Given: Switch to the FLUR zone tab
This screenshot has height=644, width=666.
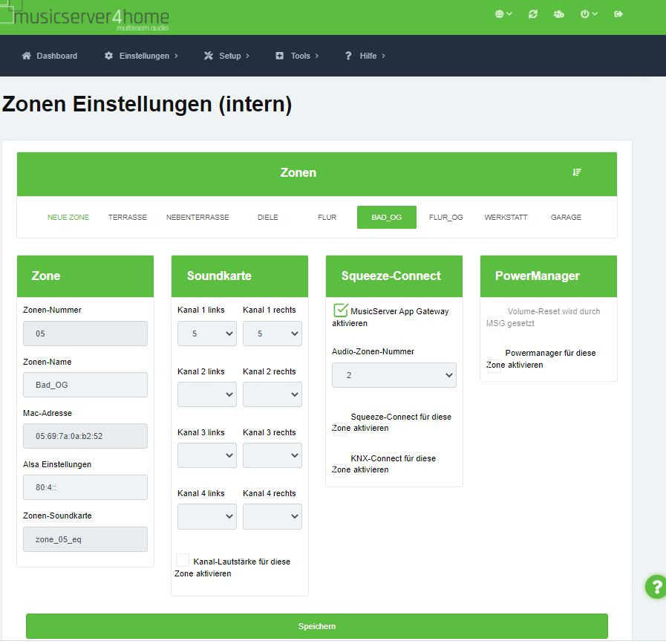Looking at the screenshot, I should 327,217.
